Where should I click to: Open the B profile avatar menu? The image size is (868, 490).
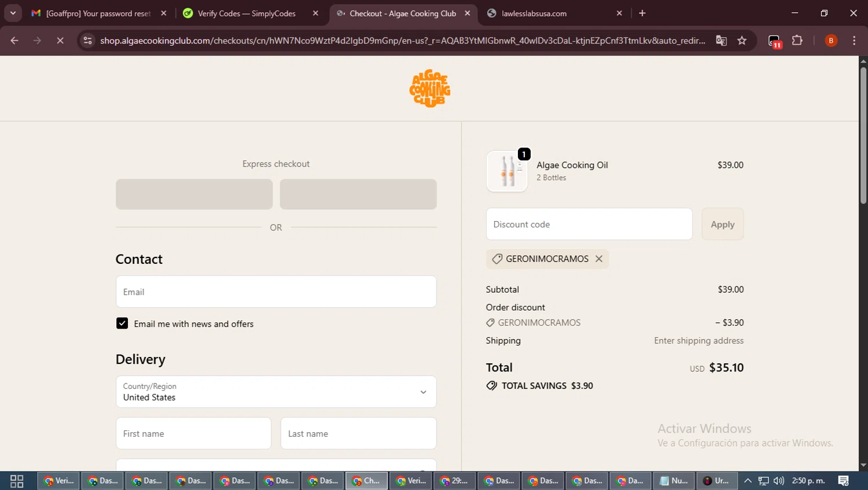831,40
